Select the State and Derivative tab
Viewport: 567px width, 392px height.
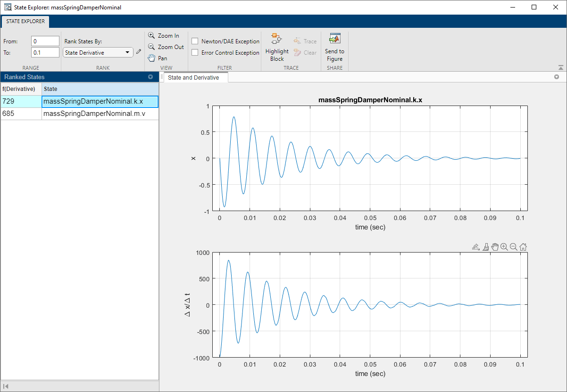[193, 78]
